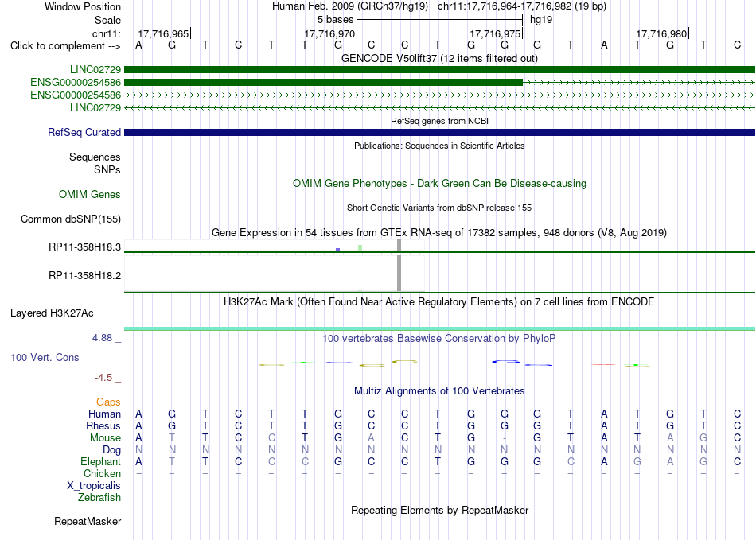Click the Zebrafish species row label
The width and height of the screenshot is (756, 540).
(x=99, y=498)
